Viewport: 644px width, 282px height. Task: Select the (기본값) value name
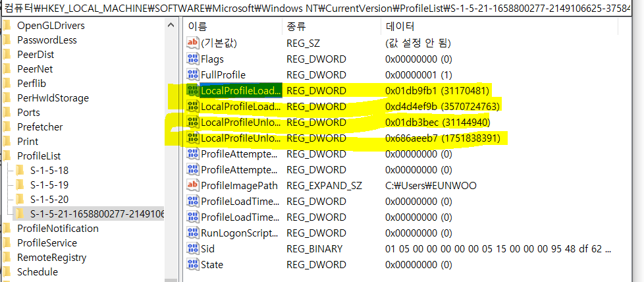click(x=219, y=43)
